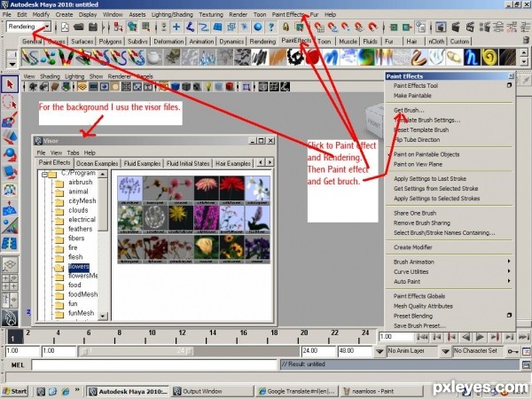Expand the Curve Utilities submenu

click(x=450, y=271)
